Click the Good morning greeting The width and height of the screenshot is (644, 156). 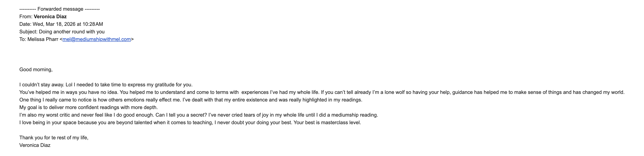(x=36, y=70)
